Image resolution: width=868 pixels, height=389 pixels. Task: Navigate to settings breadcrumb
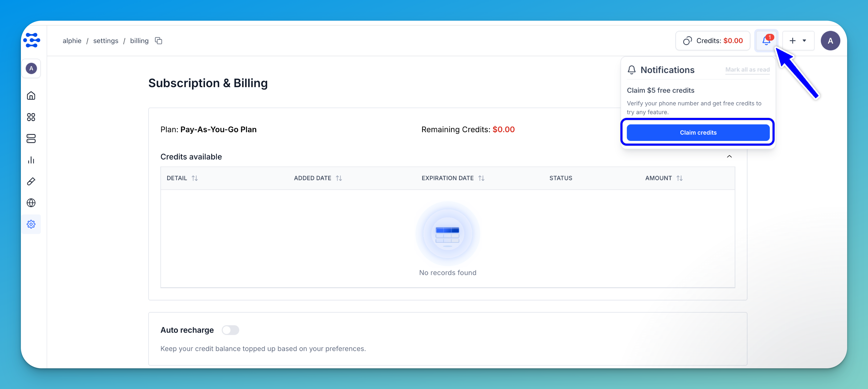(x=105, y=41)
